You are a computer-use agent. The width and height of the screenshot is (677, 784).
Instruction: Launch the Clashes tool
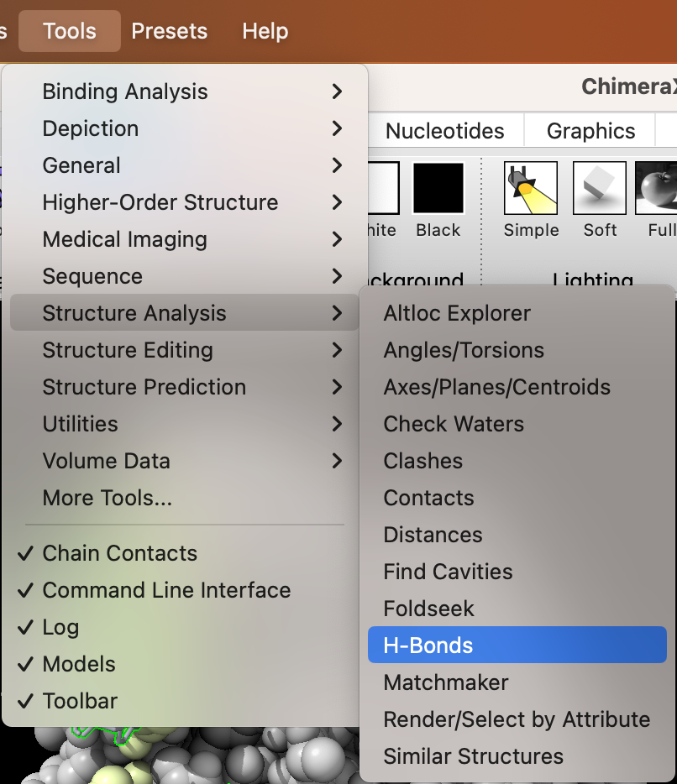[423, 461]
